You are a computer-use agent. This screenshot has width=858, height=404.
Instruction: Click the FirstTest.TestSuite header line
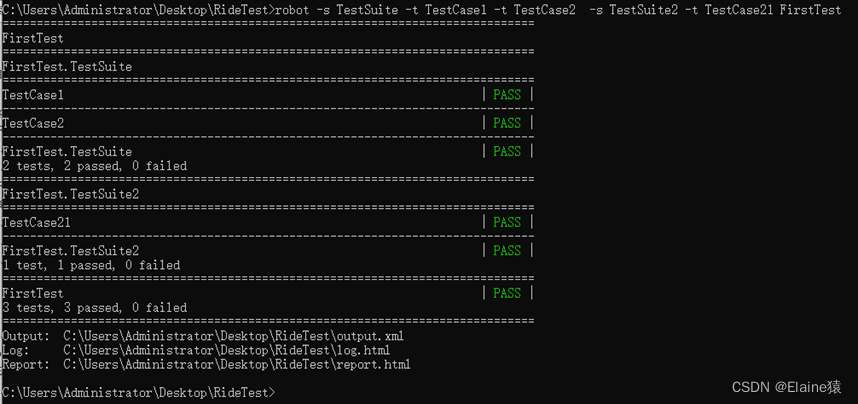(67, 67)
